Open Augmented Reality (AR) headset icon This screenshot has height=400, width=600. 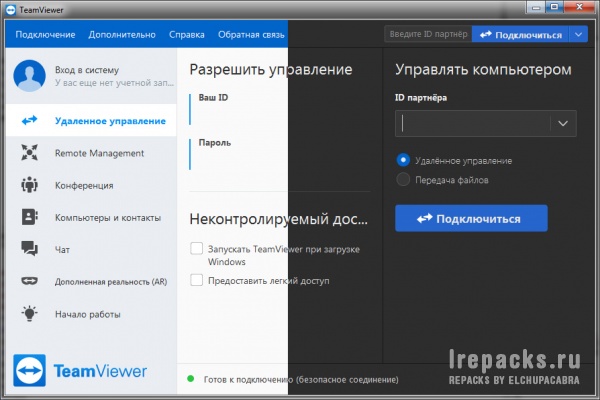(x=29, y=281)
